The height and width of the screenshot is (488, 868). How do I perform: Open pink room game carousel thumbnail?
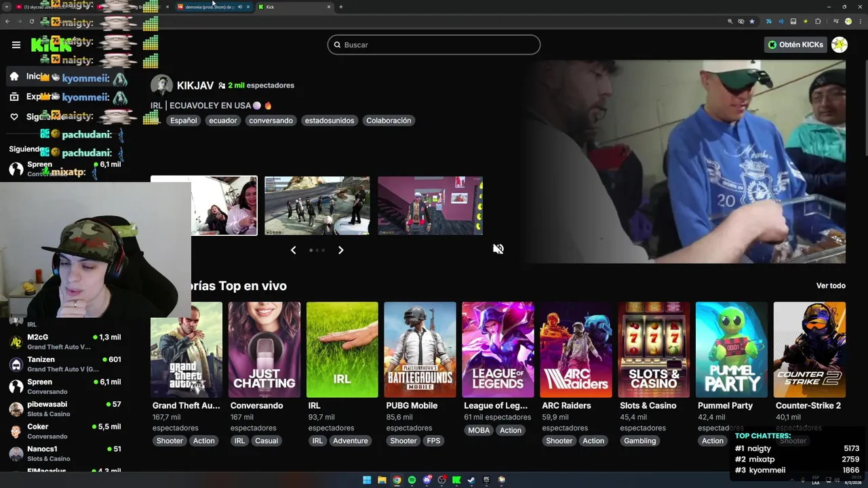[x=430, y=205]
